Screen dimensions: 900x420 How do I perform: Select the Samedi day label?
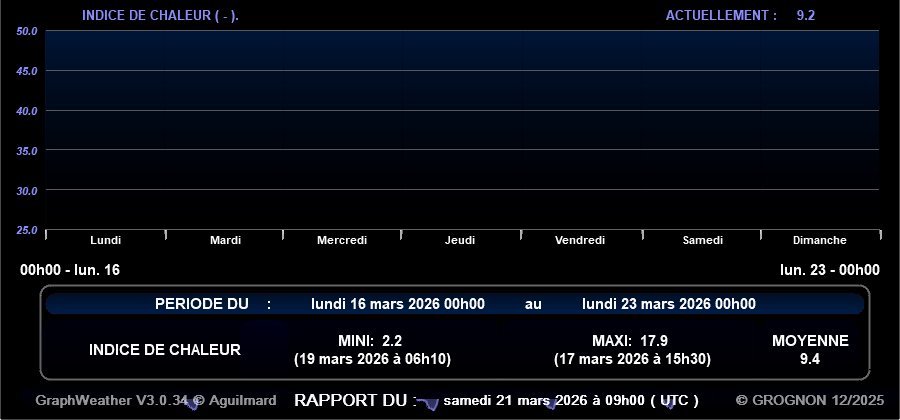tap(702, 240)
